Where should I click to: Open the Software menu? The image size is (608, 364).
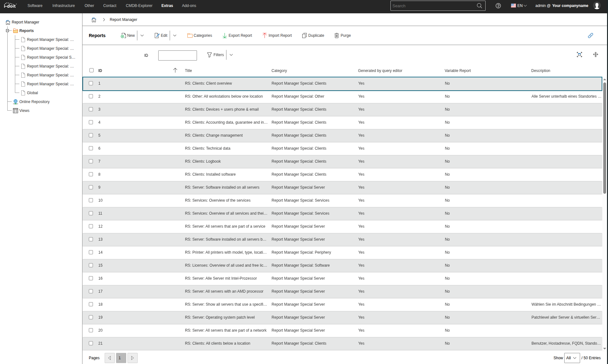[x=35, y=6]
